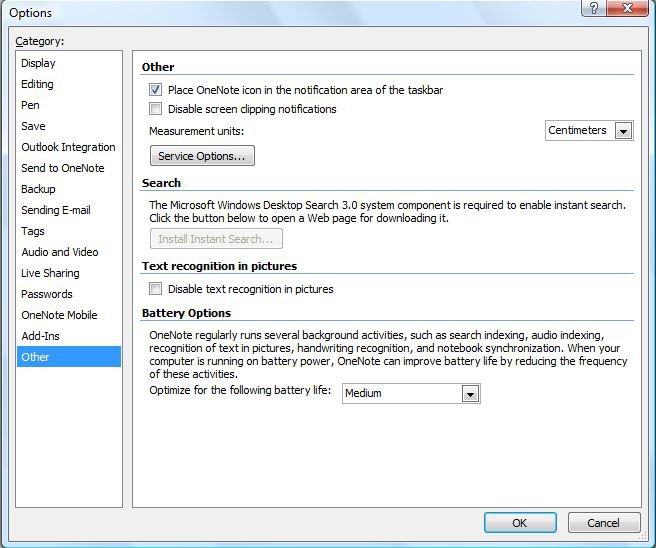This screenshot has height=548, width=656.
Task: Enable Disable screen clipping notifications checkbox
Action: click(155, 109)
